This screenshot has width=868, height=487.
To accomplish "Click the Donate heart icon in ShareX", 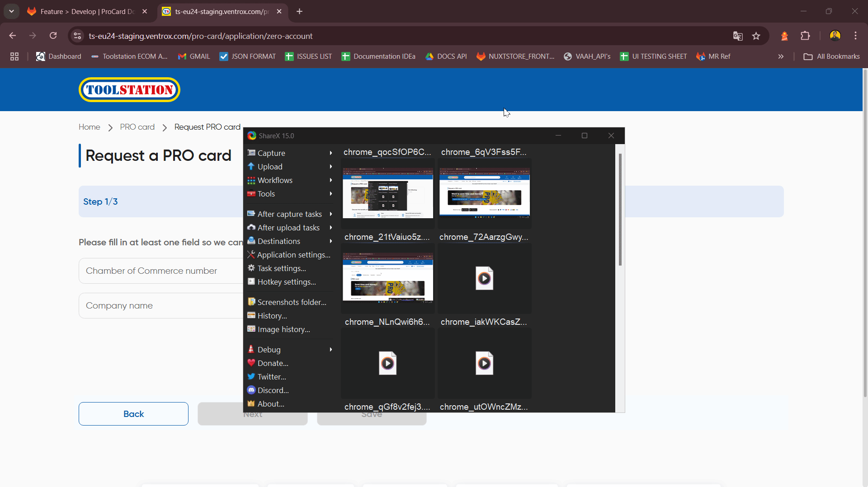I will (251, 363).
